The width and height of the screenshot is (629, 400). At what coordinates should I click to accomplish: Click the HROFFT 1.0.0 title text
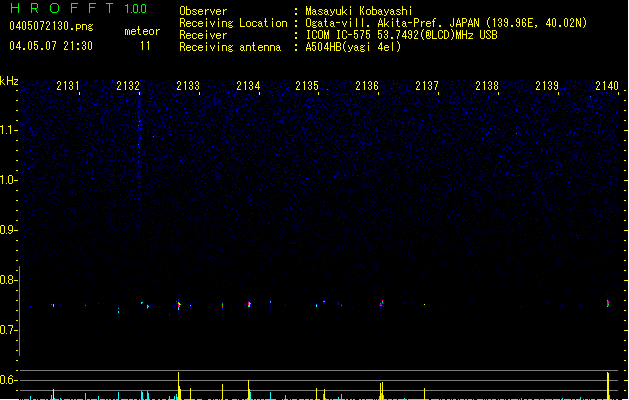click(79, 8)
